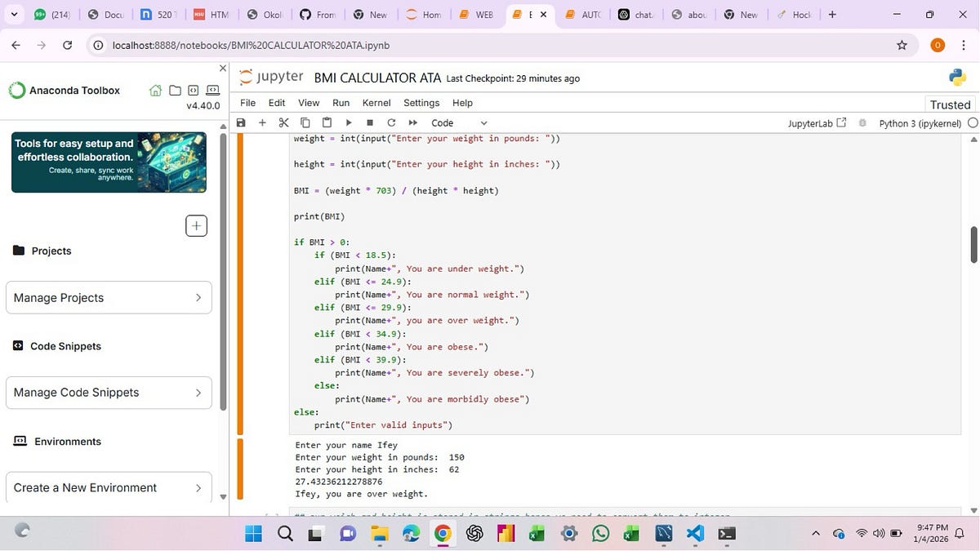The width and height of the screenshot is (980, 551).
Task: Open notebook in JupyterLab
Action: click(x=817, y=123)
